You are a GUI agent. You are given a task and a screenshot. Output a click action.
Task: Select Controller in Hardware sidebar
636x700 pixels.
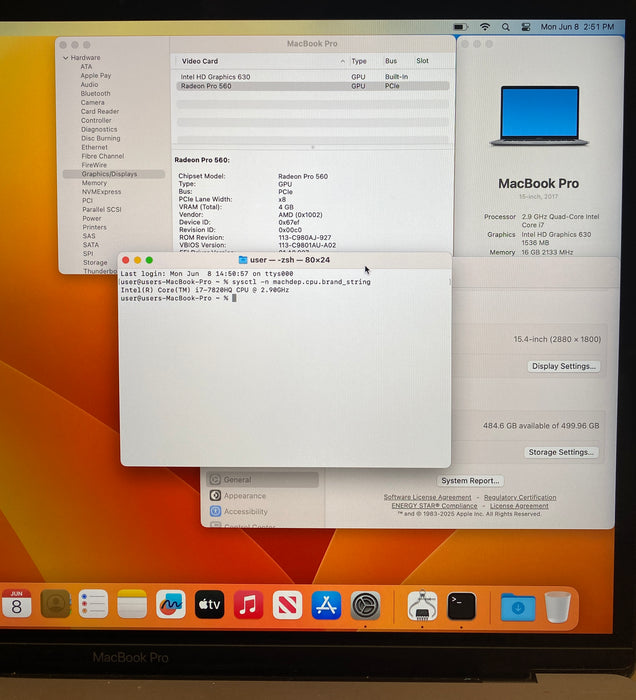click(96, 120)
